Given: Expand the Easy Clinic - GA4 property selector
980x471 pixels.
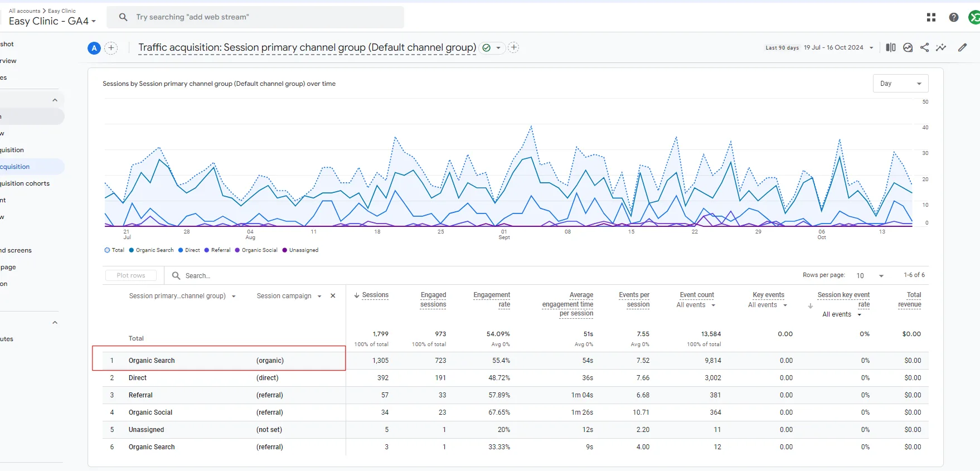Looking at the screenshot, I should point(52,21).
